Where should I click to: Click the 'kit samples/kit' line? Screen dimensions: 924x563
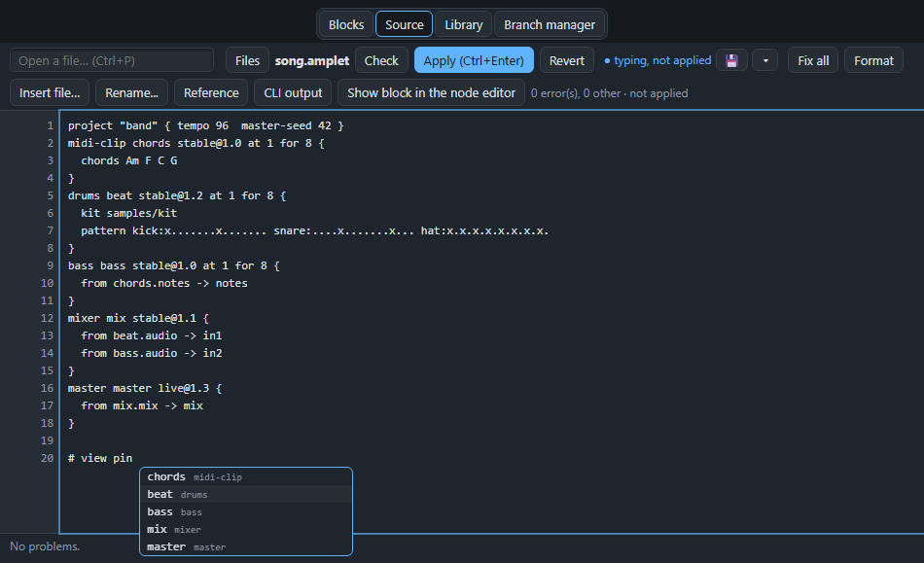click(129, 213)
